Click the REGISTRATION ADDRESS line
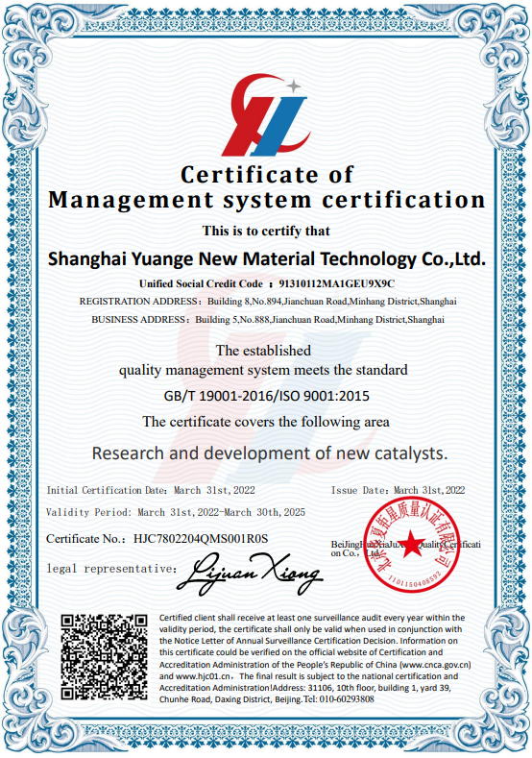The image size is (532, 758). tap(268, 302)
